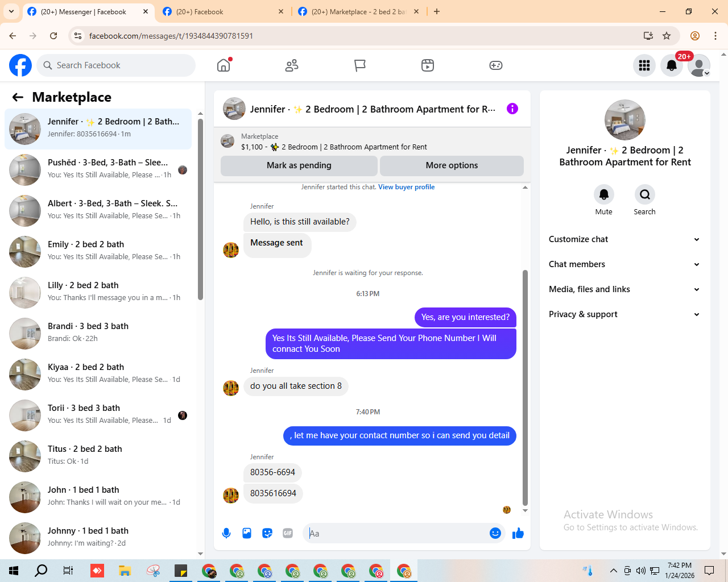728x582 pixels.
Task: Open a new browser tab
Action: click(x=437, y=11)
